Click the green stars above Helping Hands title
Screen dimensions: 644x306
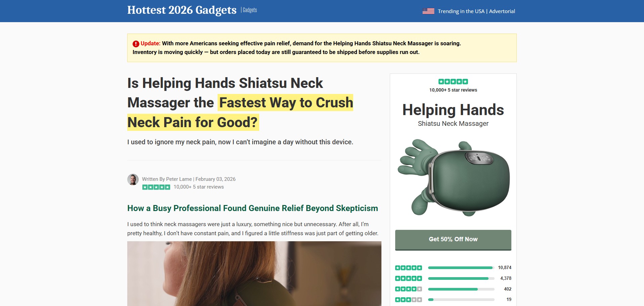(x=453, y=82)
